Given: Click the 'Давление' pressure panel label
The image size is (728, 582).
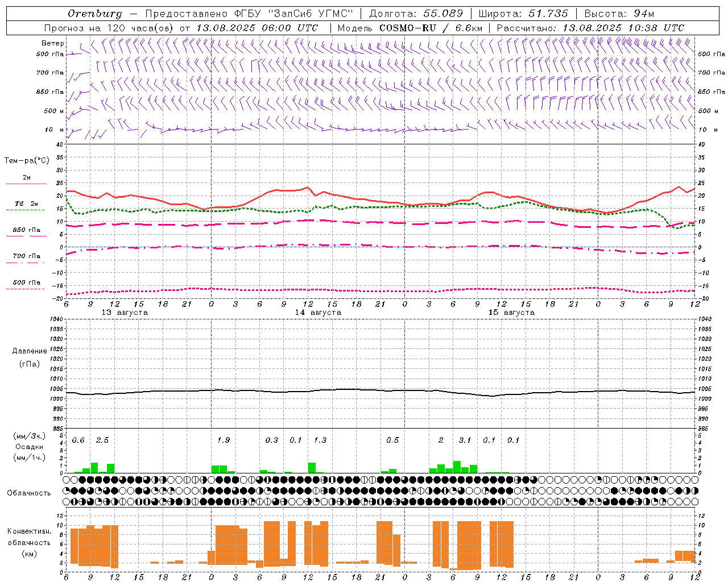Looking at the screenshot, I should pos(30,351).
